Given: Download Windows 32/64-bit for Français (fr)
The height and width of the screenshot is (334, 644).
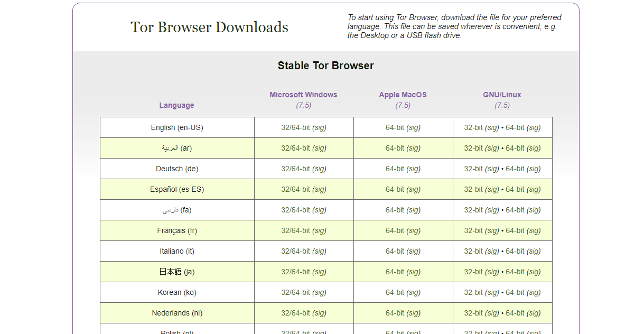Looking at the screenshot, I should (295, 230).
